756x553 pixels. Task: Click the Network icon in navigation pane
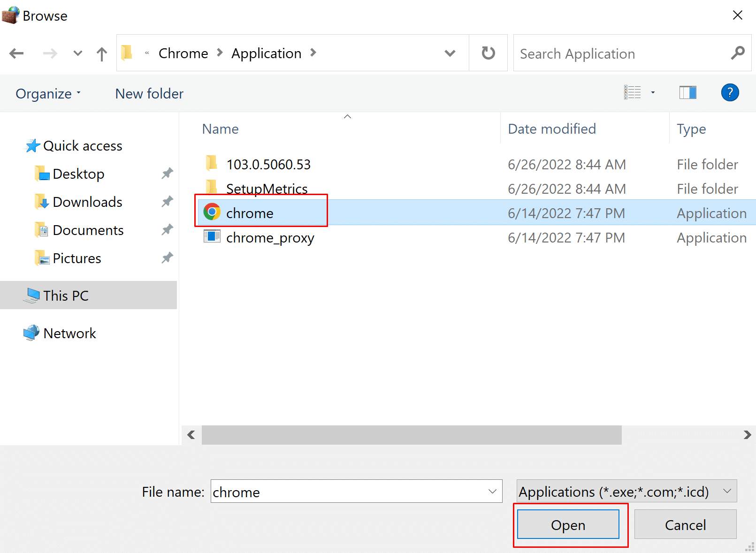point(31,333)
